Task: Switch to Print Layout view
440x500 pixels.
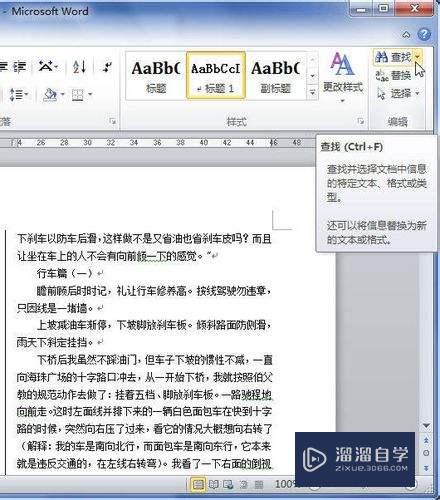Action: pos(198,484)
